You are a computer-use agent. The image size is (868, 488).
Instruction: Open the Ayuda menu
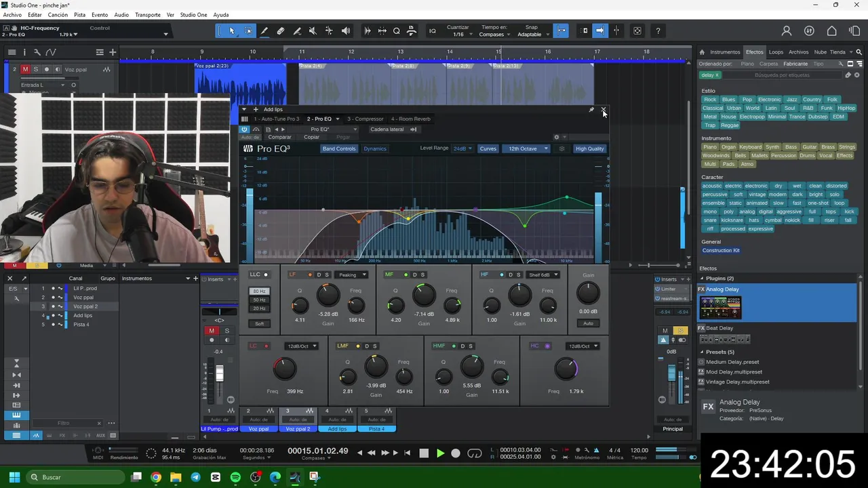(x=221, y=15)
